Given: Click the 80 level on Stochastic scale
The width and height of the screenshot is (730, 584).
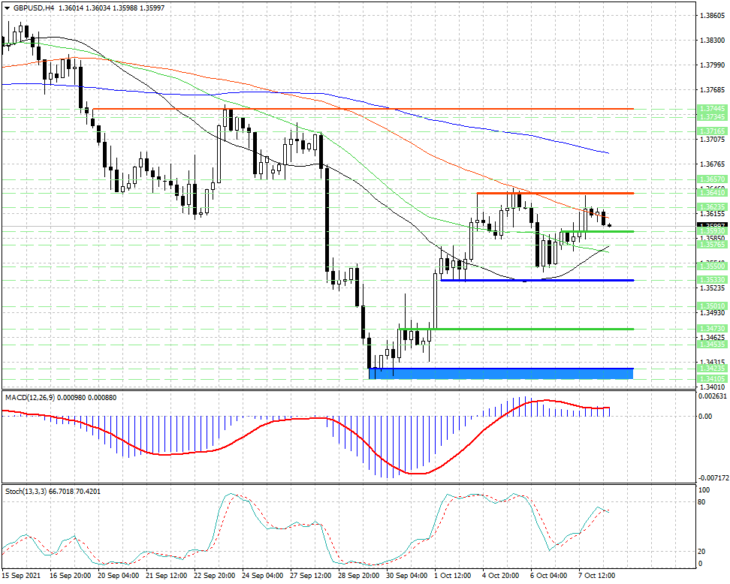Looking at the screenshot, I should click(x=702, y=502).
